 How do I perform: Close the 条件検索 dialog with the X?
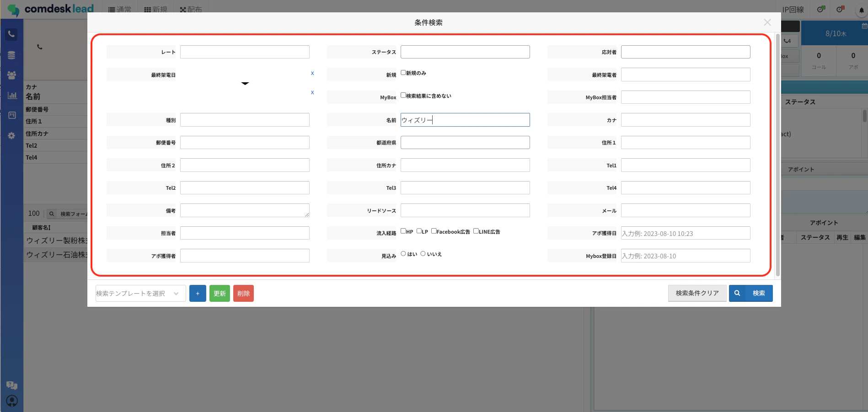(767, 22)
